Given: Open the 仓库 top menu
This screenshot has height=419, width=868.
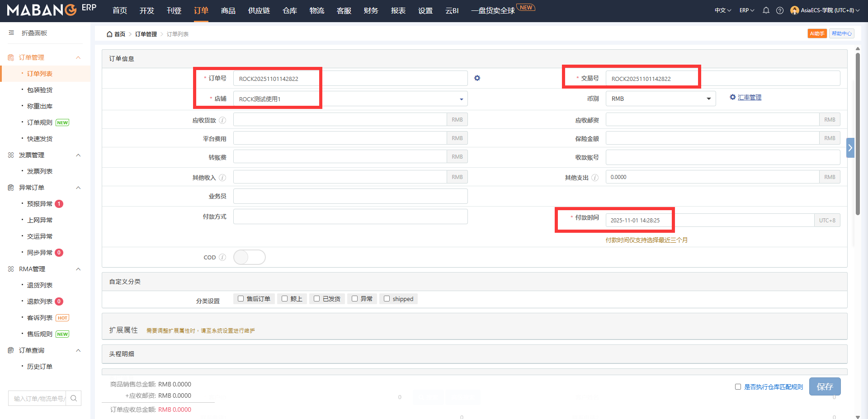Looking at the screenshot, I should click(x=289, y=10).
